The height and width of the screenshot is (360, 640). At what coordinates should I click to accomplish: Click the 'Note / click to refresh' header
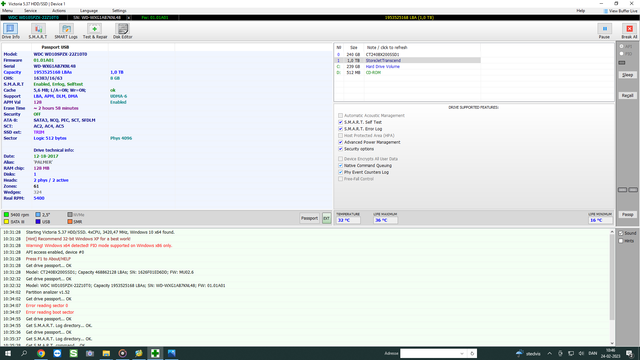tap(387, 47)
